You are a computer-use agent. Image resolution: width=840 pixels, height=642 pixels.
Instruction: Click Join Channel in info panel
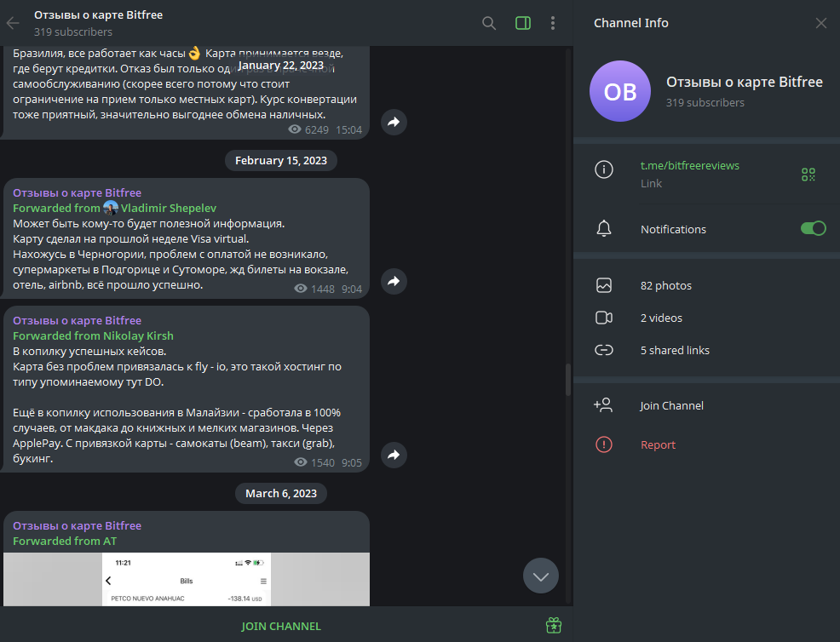pyautogui.click(x=671, y=406)
